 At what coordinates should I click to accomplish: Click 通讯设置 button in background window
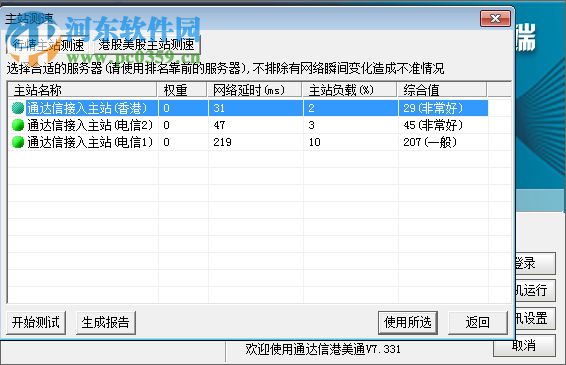535,318
